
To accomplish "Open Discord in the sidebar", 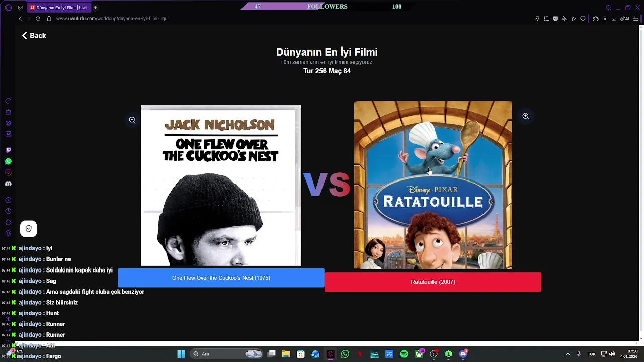I will [x=8, y=184].
